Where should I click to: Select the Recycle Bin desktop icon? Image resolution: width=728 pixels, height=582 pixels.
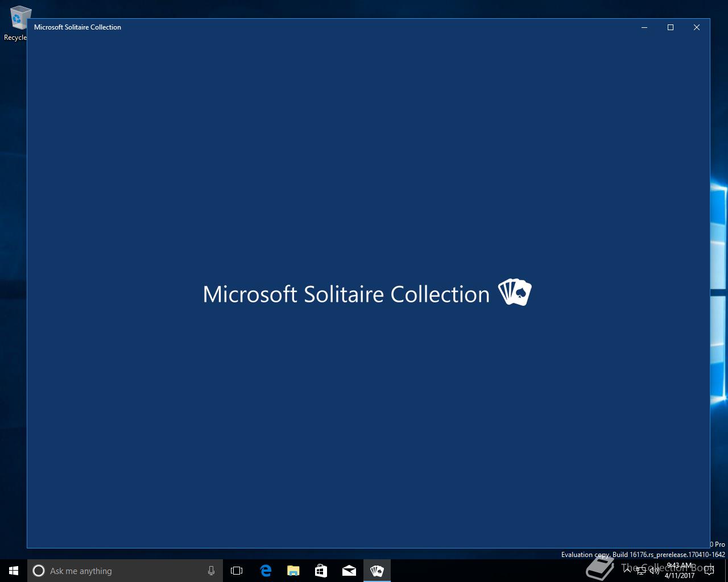pyautogui.click(x=16, y=23)
